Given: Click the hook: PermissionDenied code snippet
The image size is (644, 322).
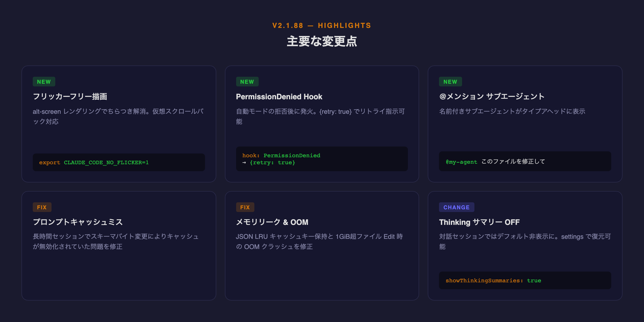Looking at the screenshot, I should coord(322,159).
